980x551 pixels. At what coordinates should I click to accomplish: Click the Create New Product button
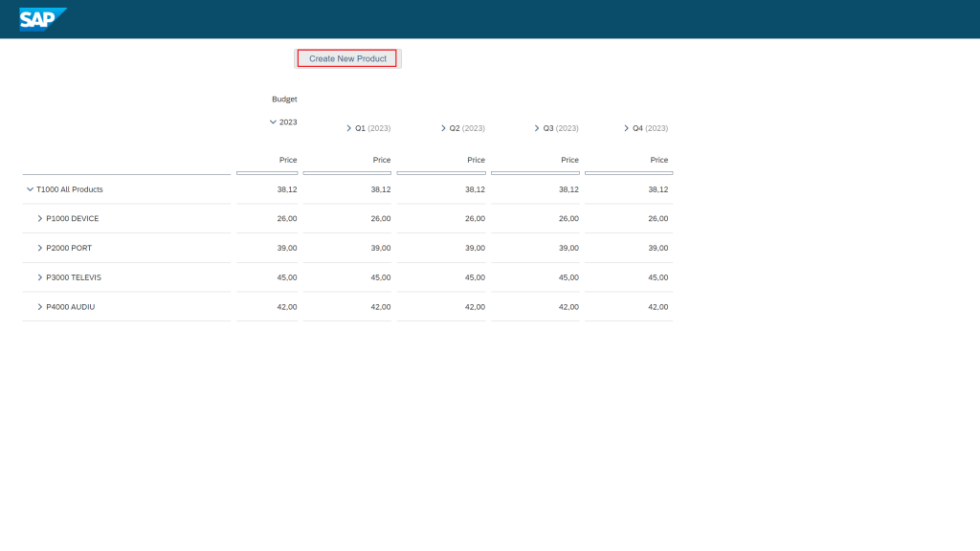(x=347, y=58)
